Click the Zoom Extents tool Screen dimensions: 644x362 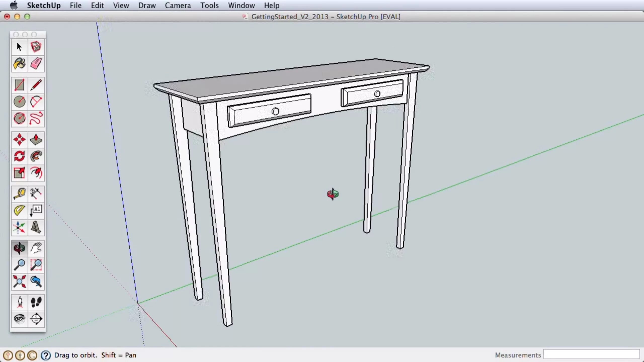pyautogui.click(x=19, y=281)
